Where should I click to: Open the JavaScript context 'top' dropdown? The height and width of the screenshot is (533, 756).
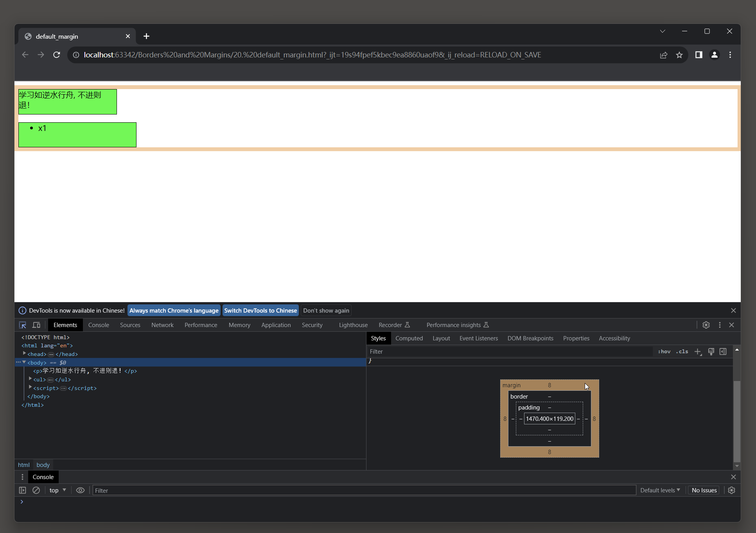pyautogui.click(x=58, y=490)
